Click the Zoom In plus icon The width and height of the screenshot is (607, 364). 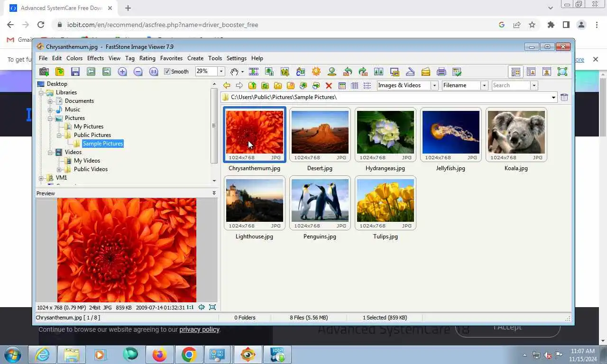pyautogui.click(x=122, y=72)
